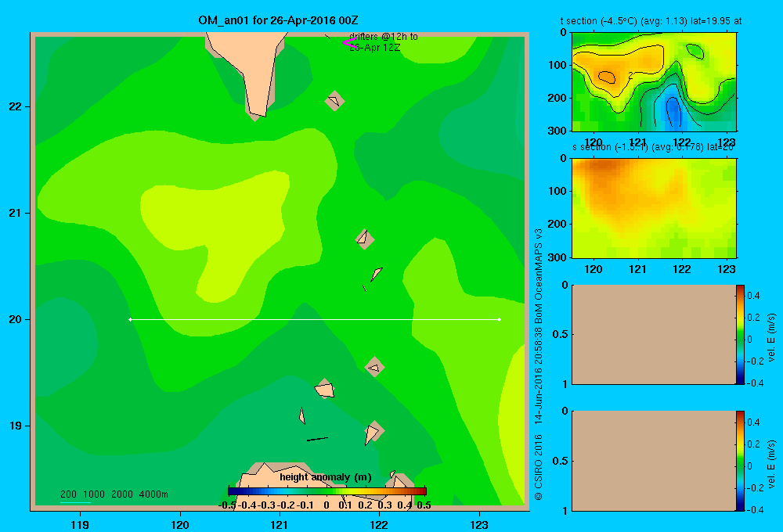The image size is (783, 532).
Task: Click longitude label 123 on main map axis
Action: (479, 524)
